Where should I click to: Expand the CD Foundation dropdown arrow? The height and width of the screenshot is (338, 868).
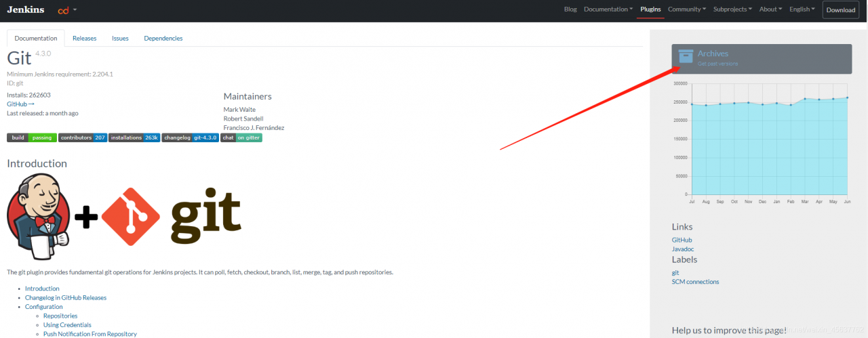pyautogui.click(x=75, y=10)
